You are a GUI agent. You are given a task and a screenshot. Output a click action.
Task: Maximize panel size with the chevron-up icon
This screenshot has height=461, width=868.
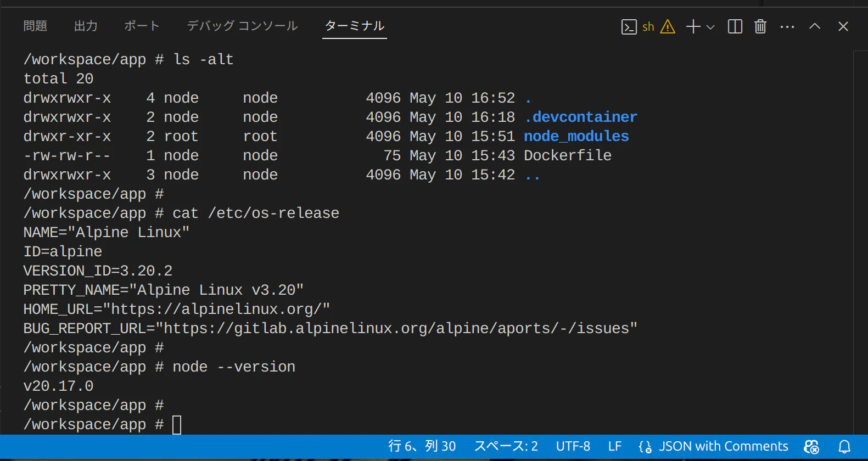pyautogui.click(x=815, y=26)
